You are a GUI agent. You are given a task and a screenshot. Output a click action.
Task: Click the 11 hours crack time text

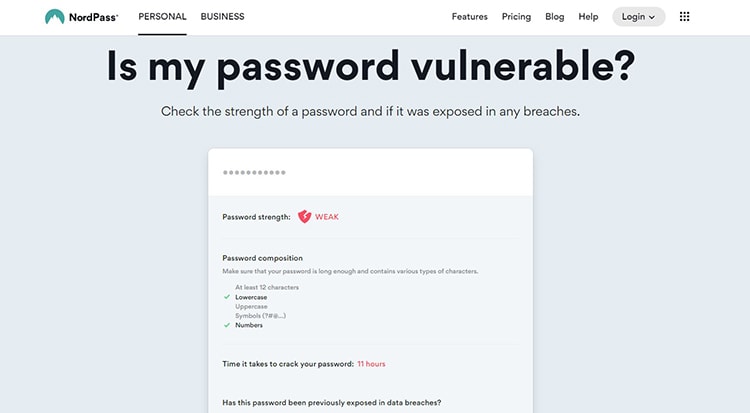tap(371, 364)
